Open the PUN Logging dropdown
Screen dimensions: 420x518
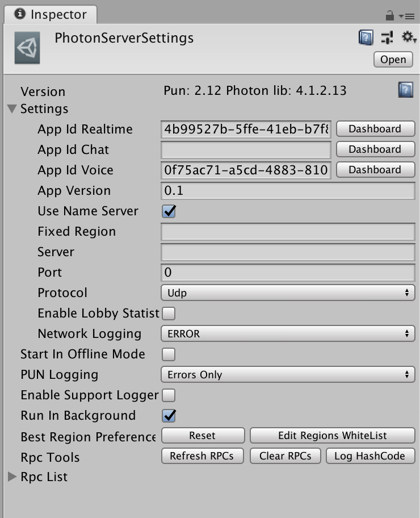click(288, 375)
